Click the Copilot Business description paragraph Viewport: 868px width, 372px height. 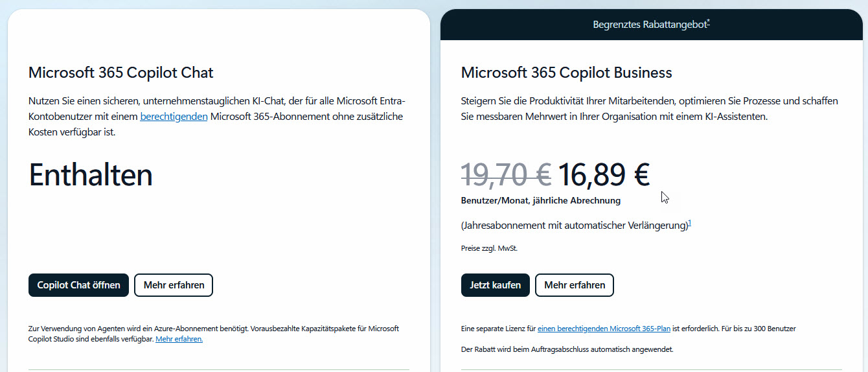pyautogui.click(x=649, y=109)
